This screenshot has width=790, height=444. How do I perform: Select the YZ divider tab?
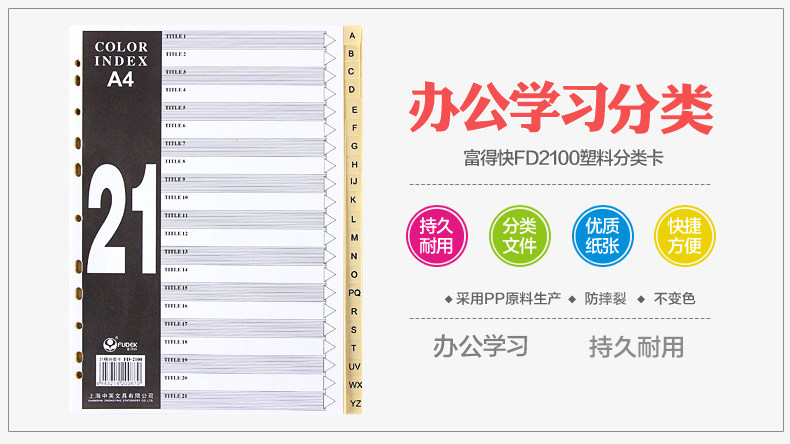pos(355,404)
